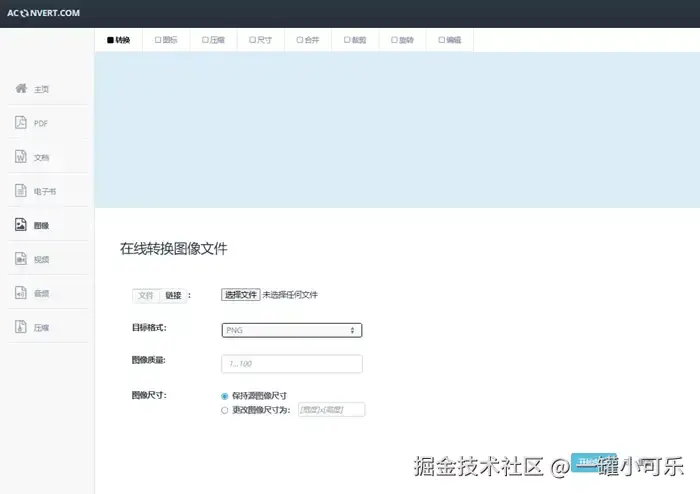The width and height of the screenshot is (700, 494).
Task: Click the 未选择任何文件 text
Action: [x=290, y=295]
